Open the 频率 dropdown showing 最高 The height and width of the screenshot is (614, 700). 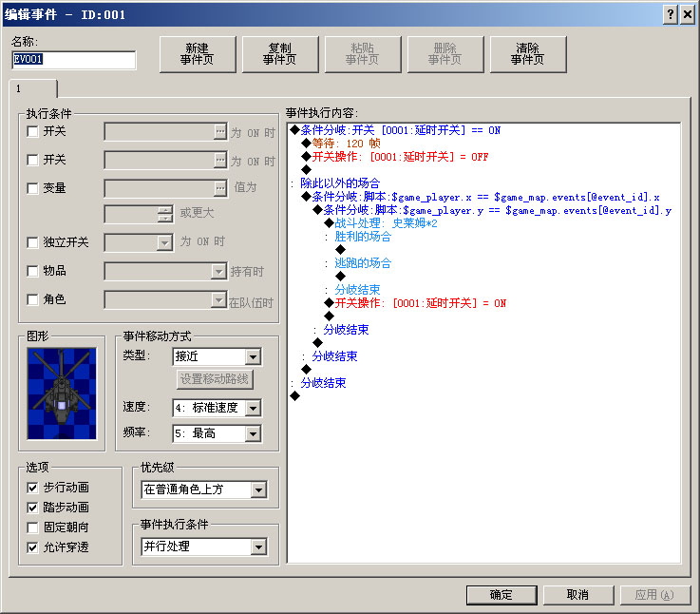(253, 433)
